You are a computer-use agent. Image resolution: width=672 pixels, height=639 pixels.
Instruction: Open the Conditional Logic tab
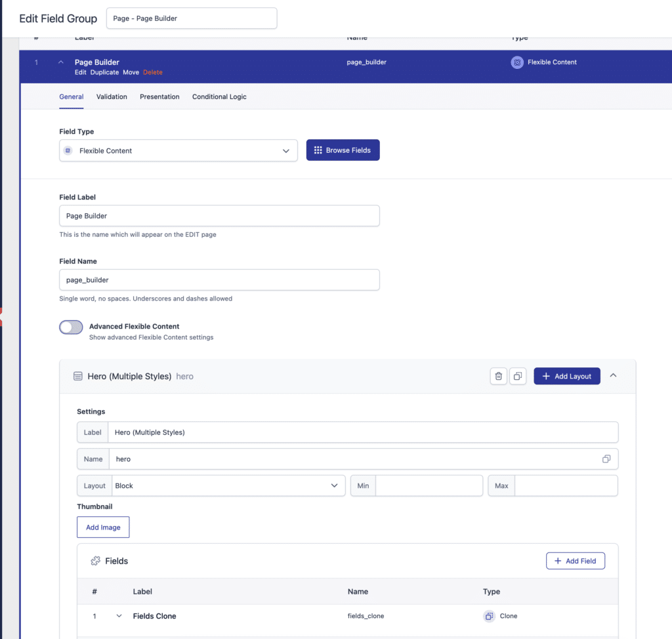tap(219, 97)
